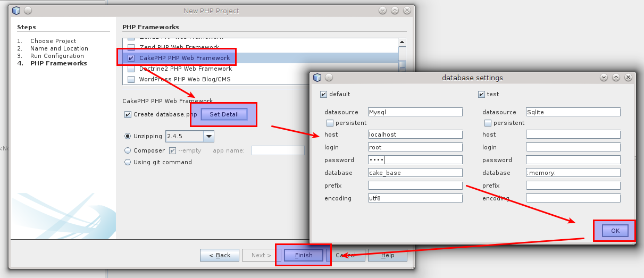
Task: Click default host field with localhost
Action: coord(415,134)
